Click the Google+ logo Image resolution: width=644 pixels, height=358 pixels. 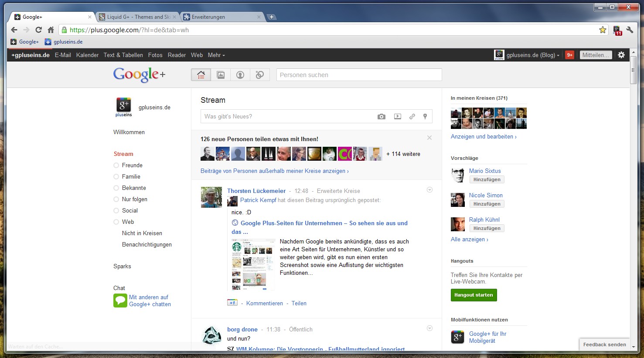(139, 74)
